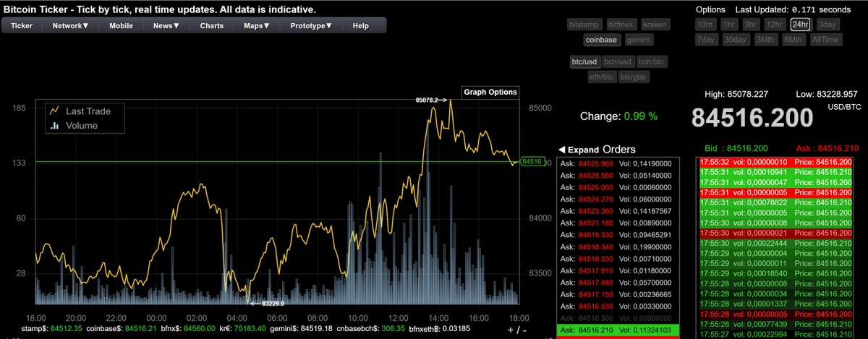Image resolution: width=868 pixels, height=339 pixels.
Task: Click the plus sign below the chart
Action: [510, 330]
